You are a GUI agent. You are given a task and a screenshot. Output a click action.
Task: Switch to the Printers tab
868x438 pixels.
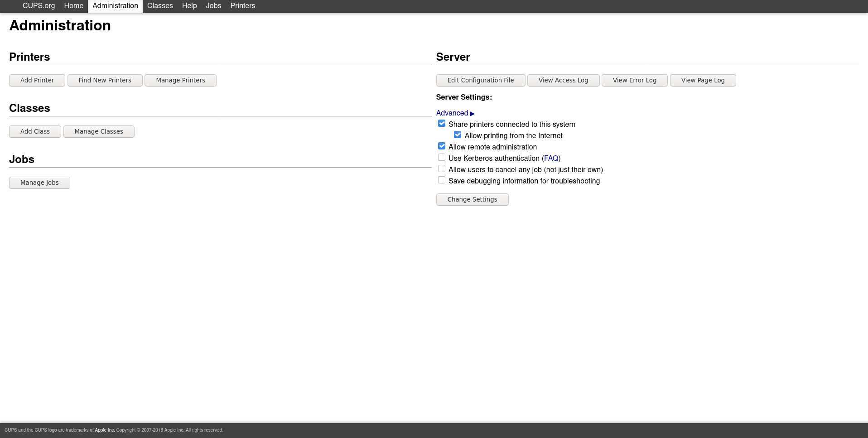[242, 6]
